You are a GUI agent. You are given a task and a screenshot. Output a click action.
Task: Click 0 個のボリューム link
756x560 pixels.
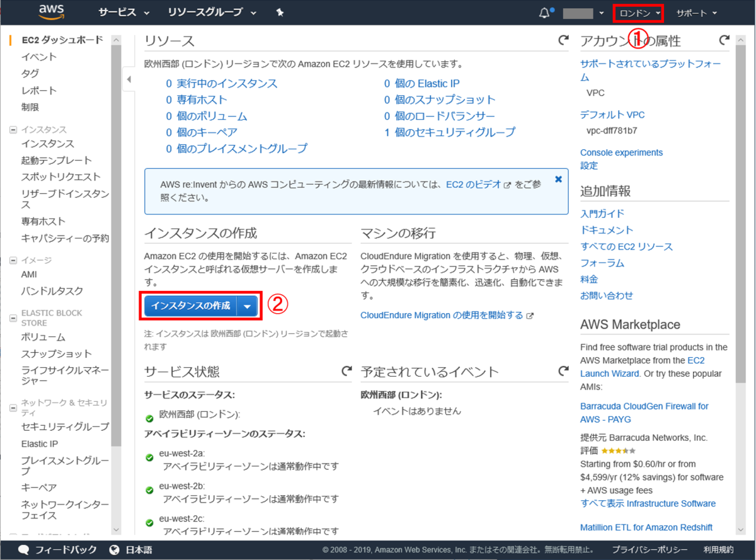207,116
